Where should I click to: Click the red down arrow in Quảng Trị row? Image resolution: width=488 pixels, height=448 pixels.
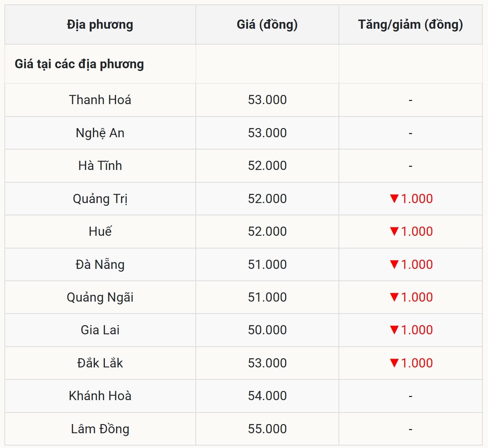[394, 198]
